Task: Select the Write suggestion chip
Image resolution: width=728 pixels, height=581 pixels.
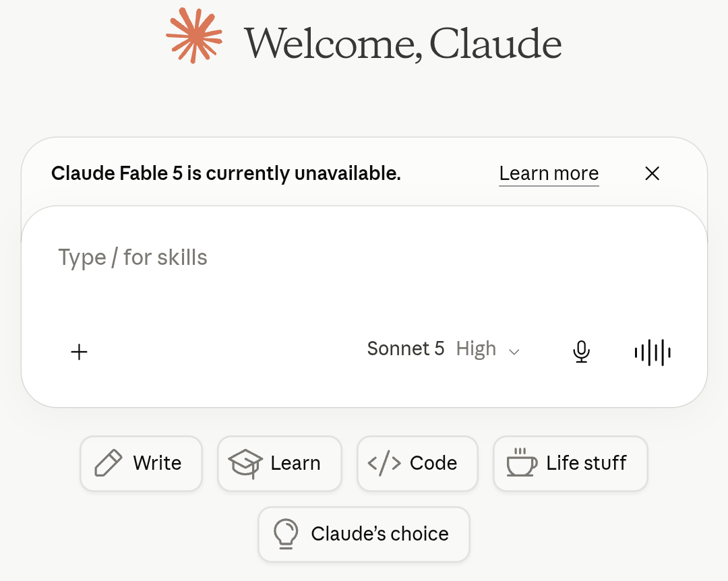Action: pos(141,464)
